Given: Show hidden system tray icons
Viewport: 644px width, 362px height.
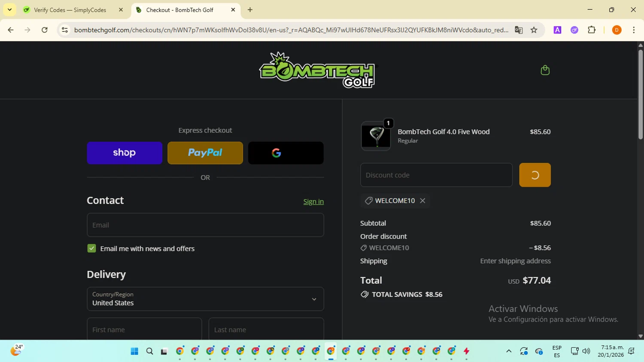Looking at the screenshot, I should pos(509,351).
